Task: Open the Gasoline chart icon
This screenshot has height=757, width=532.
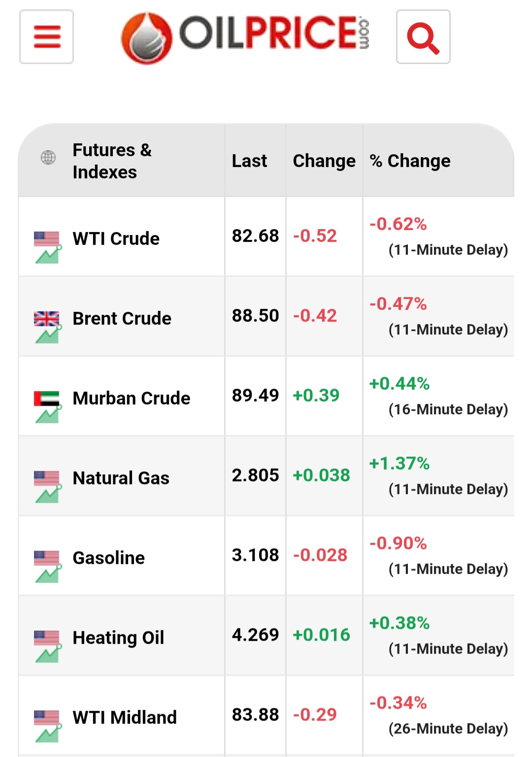Action: pyautogui.click(x=48, y=566)
